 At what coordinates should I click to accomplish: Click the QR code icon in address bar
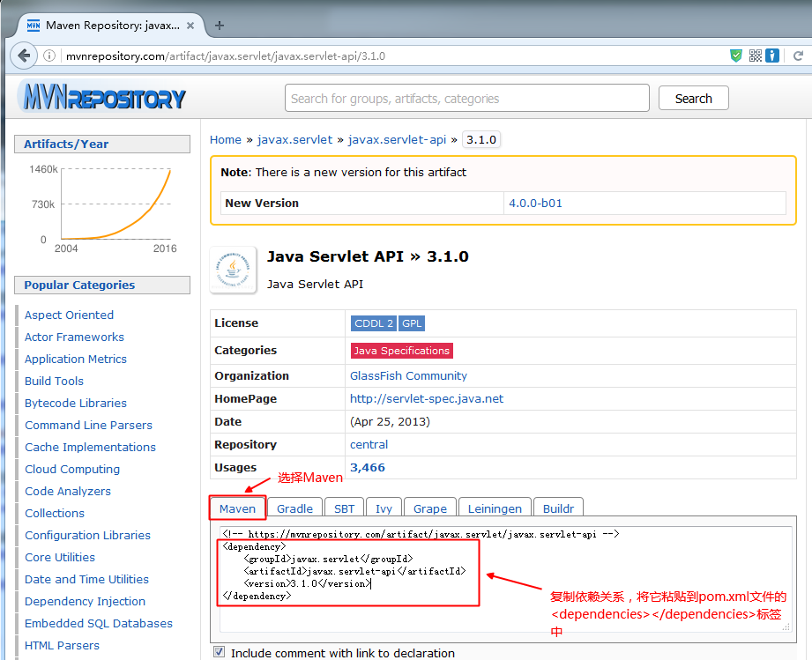coord(755,56)
